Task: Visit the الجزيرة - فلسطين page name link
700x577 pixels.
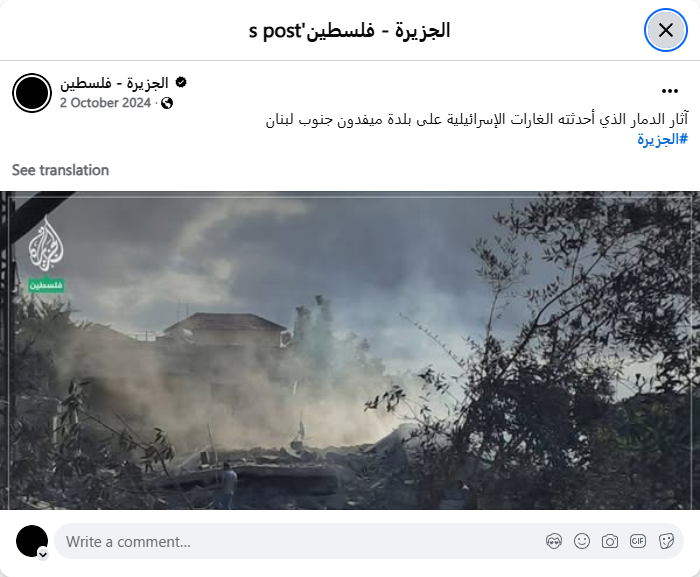Action: pyautogui.click(x=114, y=83)
